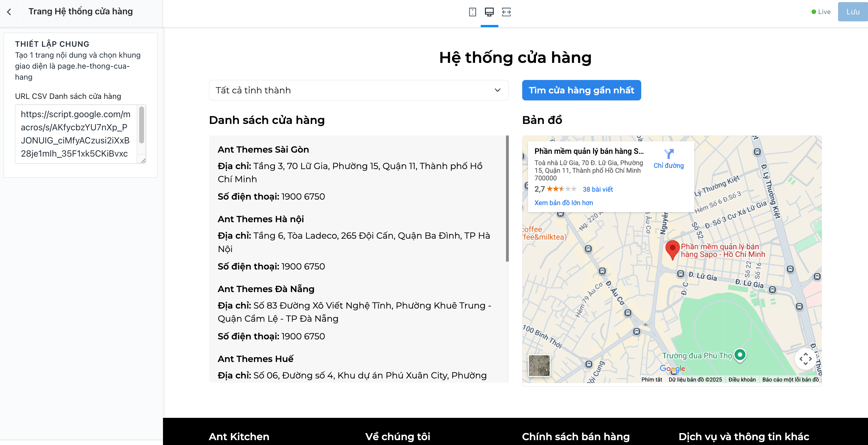This screenshot has height=445, width=868.
Task: Toggle satellite view thumbnail on map
Action: (x=539, y=366)
